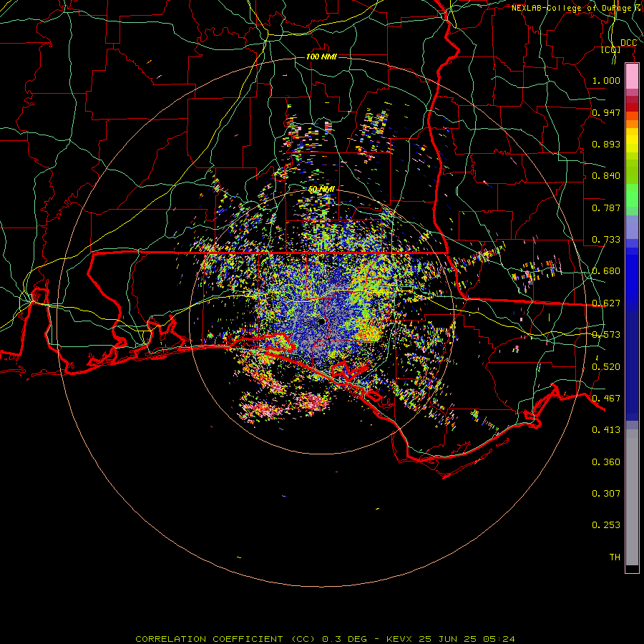Select the 0.893 scale value

coord(606,144)
